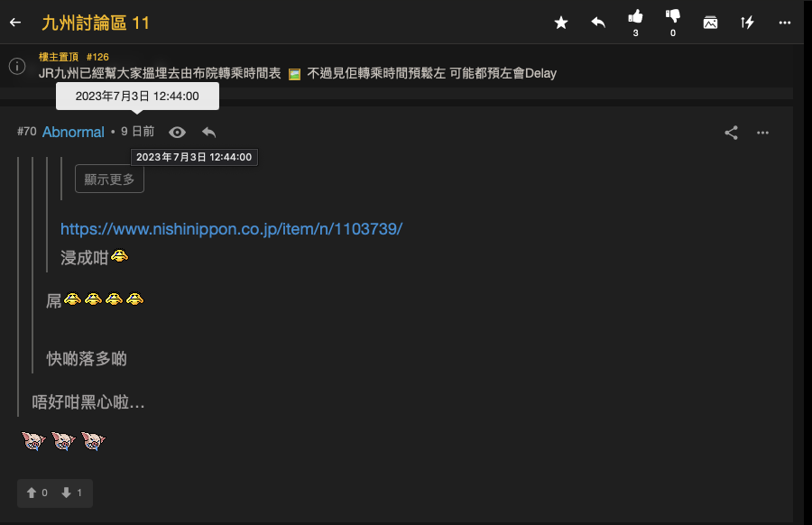This screenshot has width=812, height=525.
Task: Open the image gallery icon in the header
Action: pyautogui.click(x=710, y=23)
